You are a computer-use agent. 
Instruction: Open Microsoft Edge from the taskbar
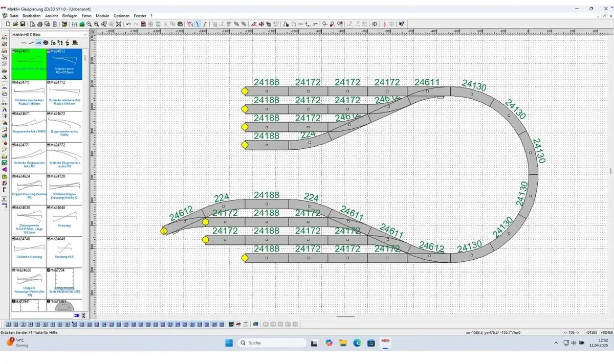click(x=357, y=343)
